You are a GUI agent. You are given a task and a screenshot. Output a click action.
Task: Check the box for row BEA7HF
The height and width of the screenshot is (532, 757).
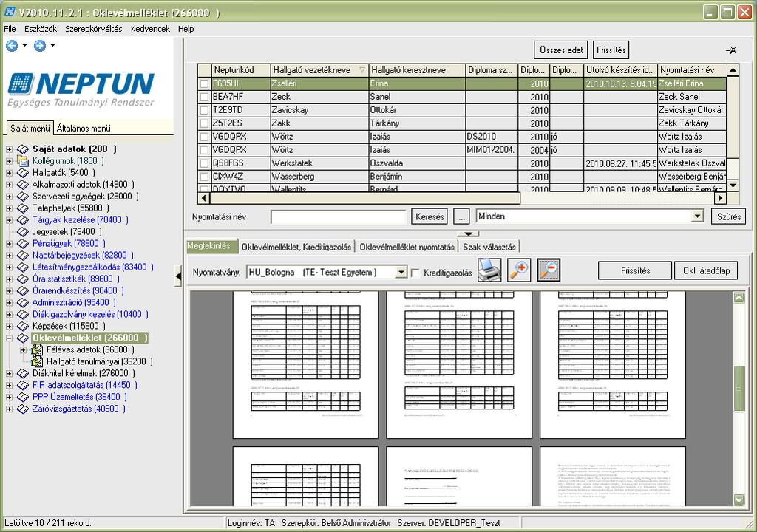coord(205,97)
